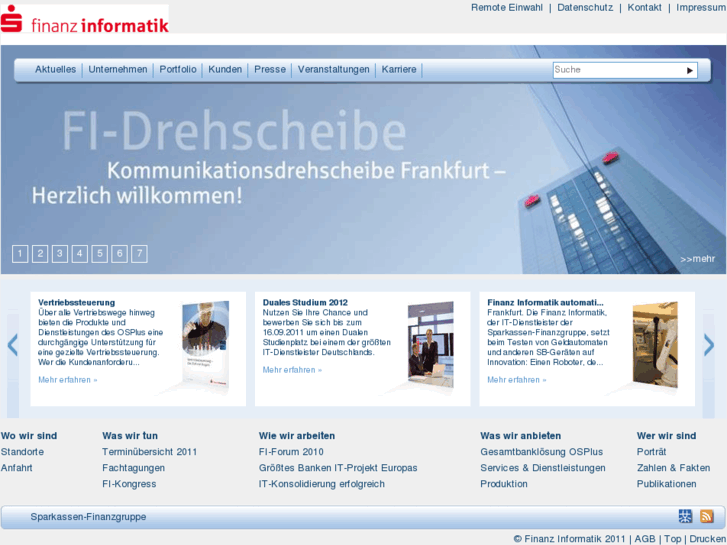
Task: Open the Aktuelles menu
Action: coord(56,70)
